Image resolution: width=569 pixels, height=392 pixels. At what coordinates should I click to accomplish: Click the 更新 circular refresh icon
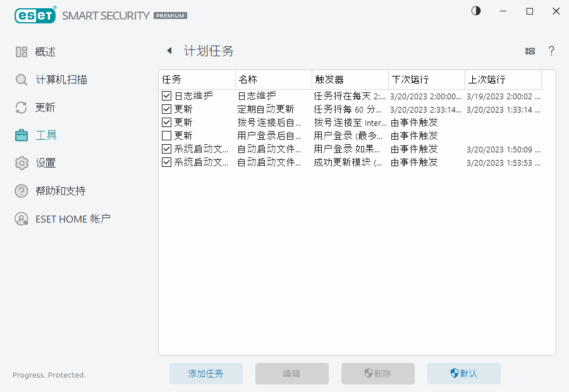click(x=20, y=107)
